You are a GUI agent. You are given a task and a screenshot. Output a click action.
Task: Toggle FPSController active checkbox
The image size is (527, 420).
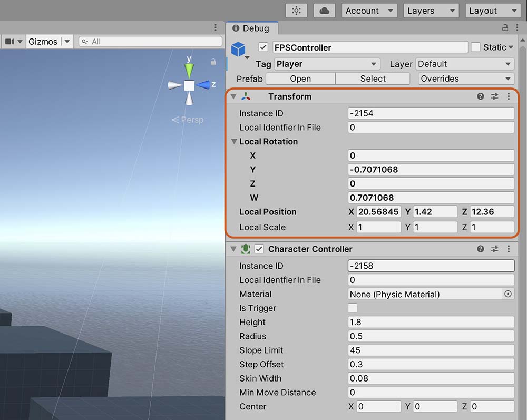click(263, 47)
